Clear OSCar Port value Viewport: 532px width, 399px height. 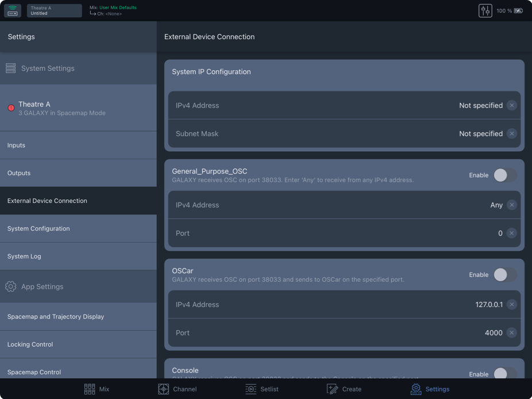(512, 332)
